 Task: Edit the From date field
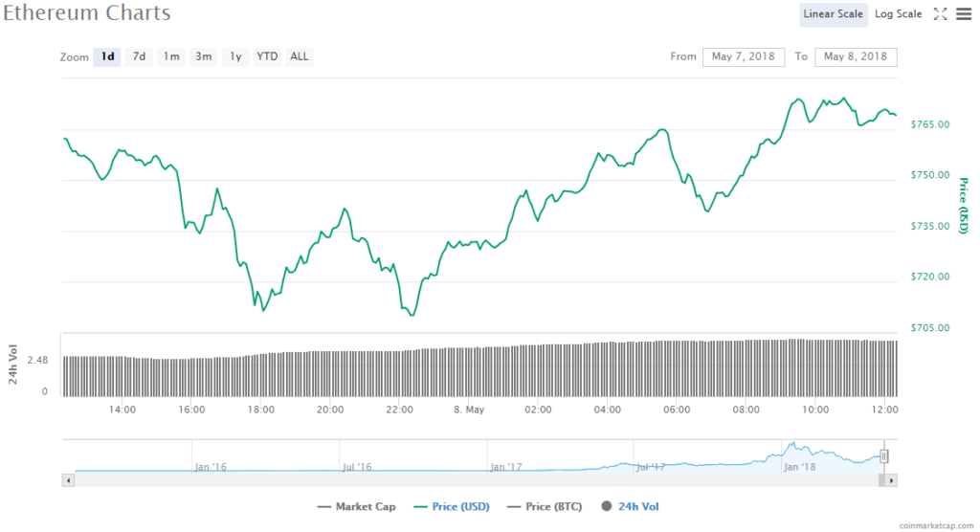pyautogui.click(x=744, y=56)
